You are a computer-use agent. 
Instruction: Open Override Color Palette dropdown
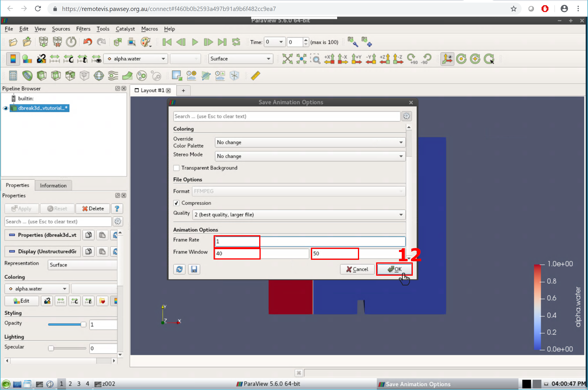pyautogui.click(x=310, y=142)
